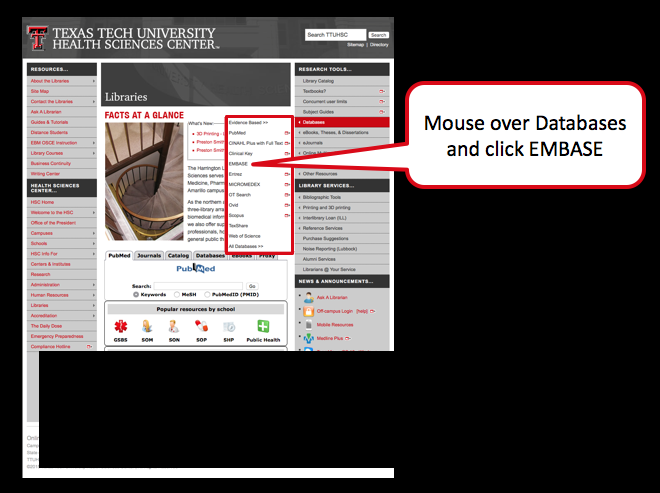Open the Sitemap link in the header
Viewport: 660px width, 493px height.
355,45
